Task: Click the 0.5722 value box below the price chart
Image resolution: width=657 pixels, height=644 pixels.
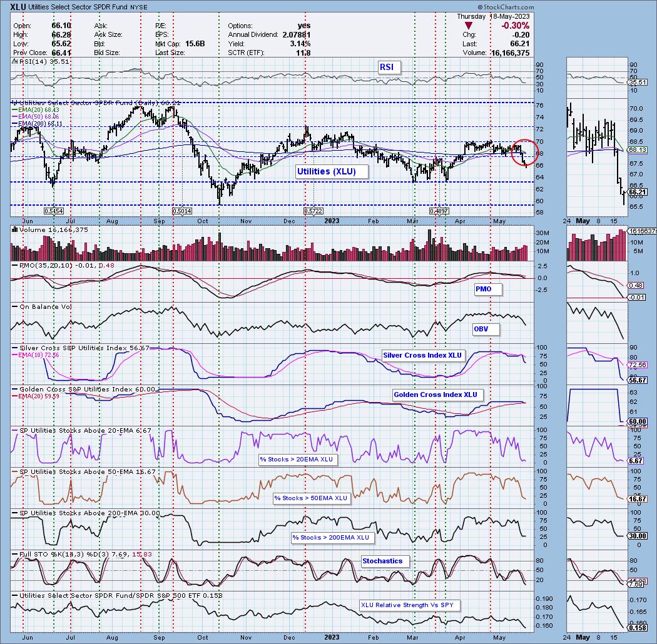Action: (314, 211)
